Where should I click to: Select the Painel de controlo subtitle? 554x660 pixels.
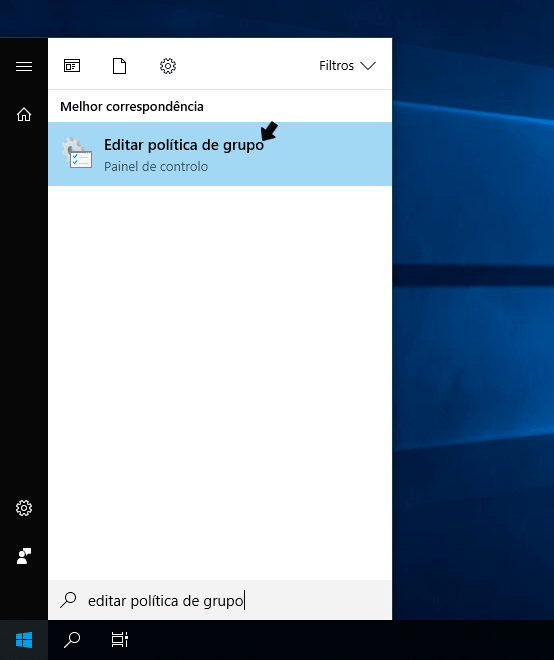point(156,167)
